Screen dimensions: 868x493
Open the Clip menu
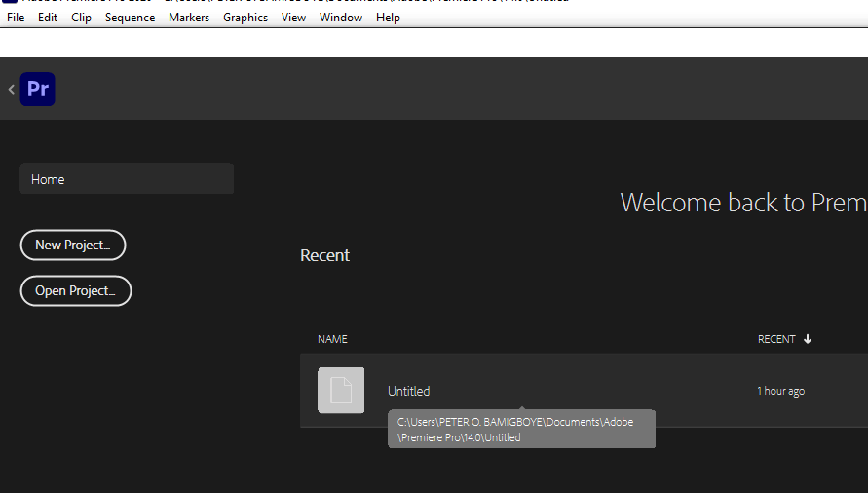[81, 18]
